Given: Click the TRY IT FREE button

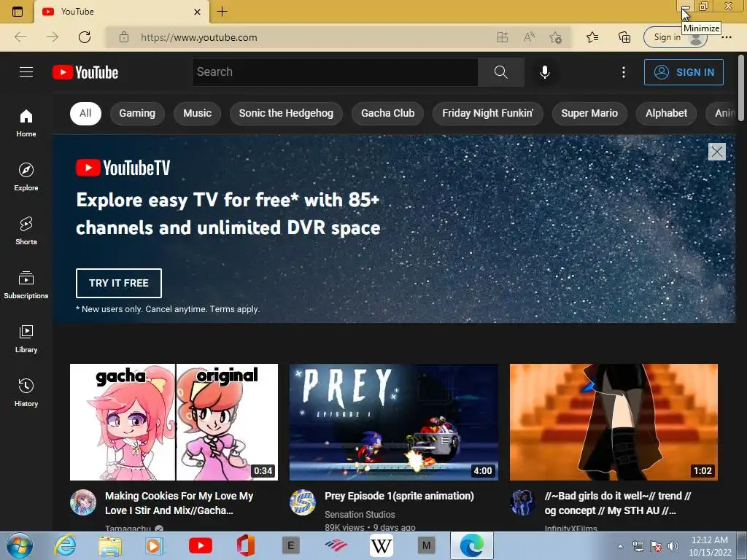Looking at the screenshot, I should pyautogui.click(x=119, y=283).
